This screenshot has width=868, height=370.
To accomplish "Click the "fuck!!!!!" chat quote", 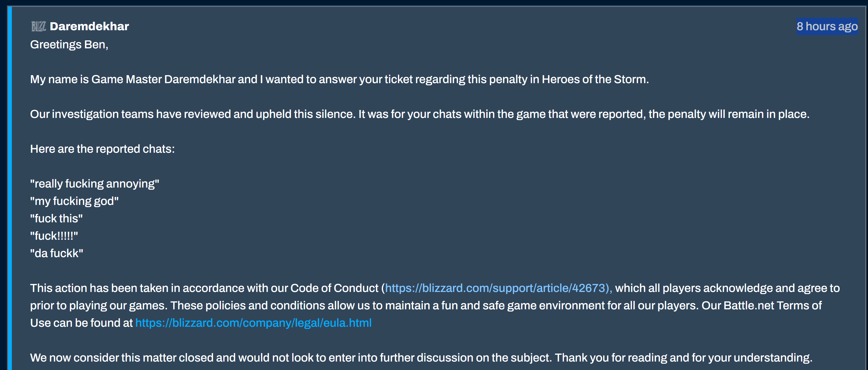I will pyautogui.click(x=54, y=236).
